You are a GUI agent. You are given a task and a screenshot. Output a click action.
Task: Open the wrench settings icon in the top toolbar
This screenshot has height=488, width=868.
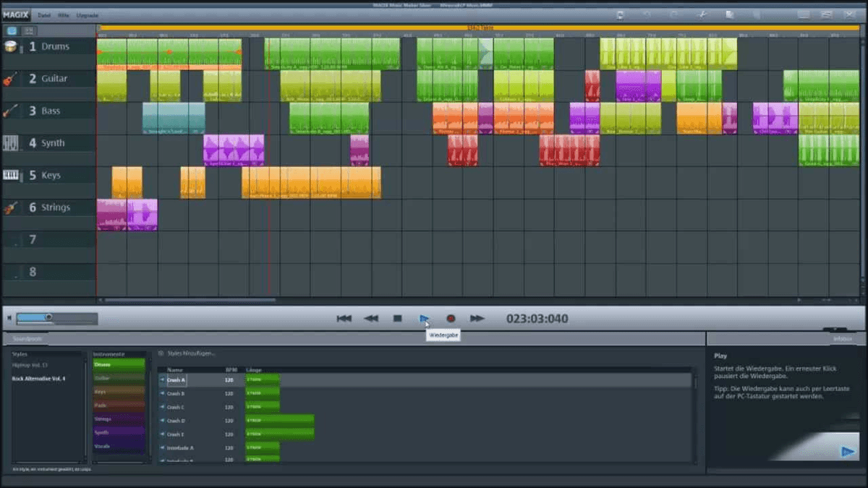[x=702, y=14]
